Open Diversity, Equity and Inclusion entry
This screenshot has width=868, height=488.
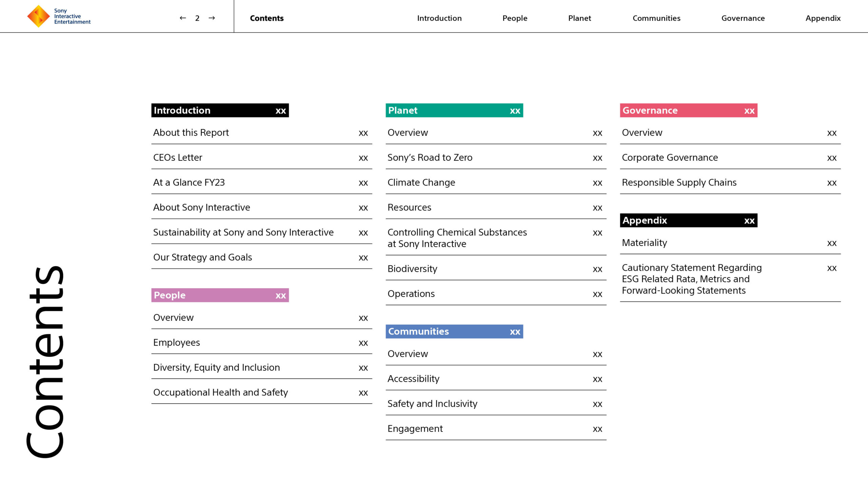pyautogui.click(x=261, y=367)
